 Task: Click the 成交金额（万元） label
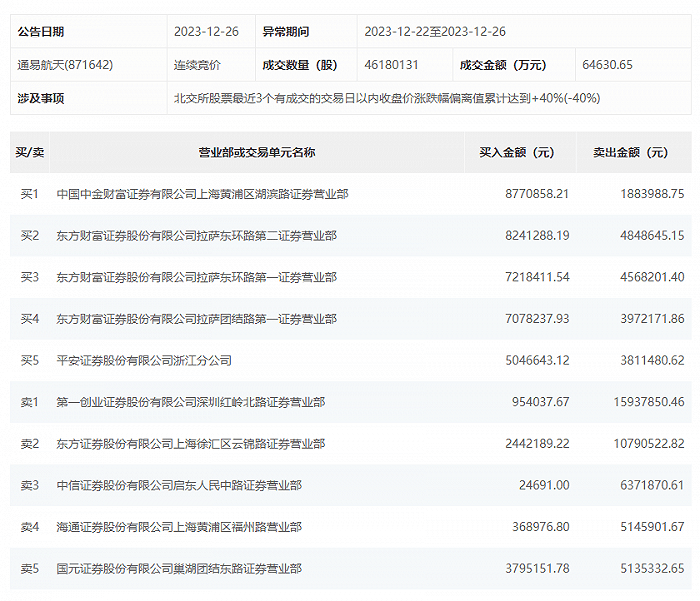[503, 65]
